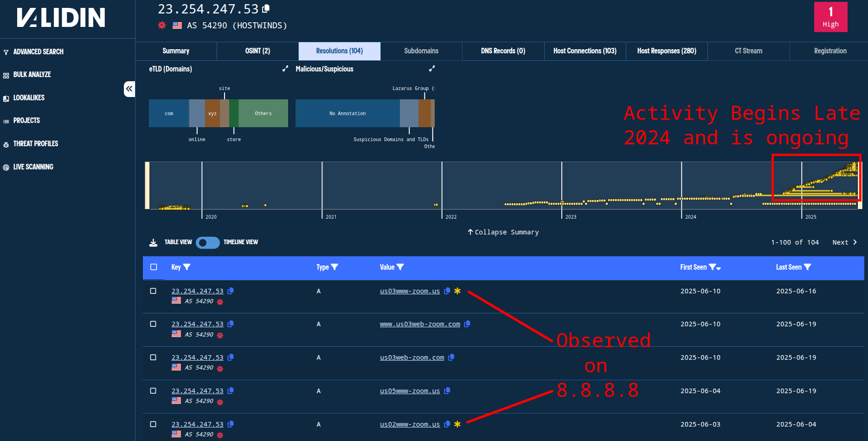This screenshot has width=868, height=441.
Task: Download the results table
Action: coord(153,242)
